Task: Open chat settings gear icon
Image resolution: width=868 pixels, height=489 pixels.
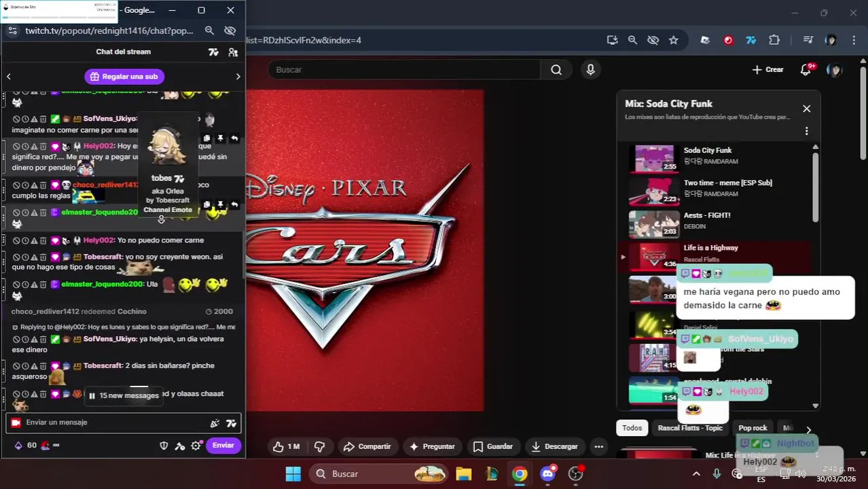Action: (x=196, y=446)
